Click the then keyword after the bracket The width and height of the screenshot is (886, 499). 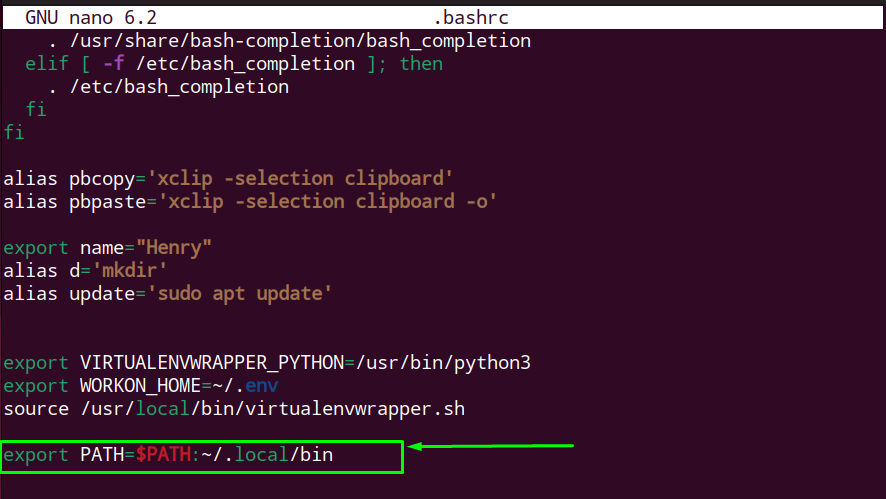point(421,64)
